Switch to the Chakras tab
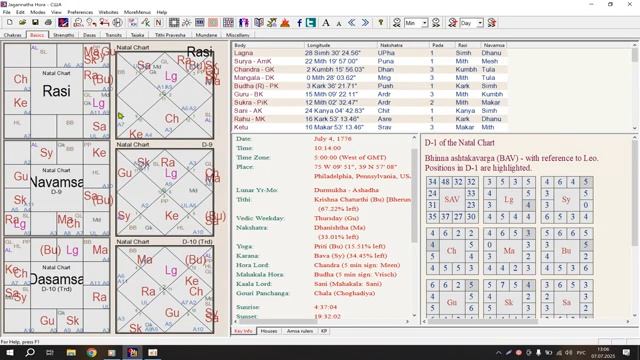This screenshot has height=360, width=640. point(13,35)
